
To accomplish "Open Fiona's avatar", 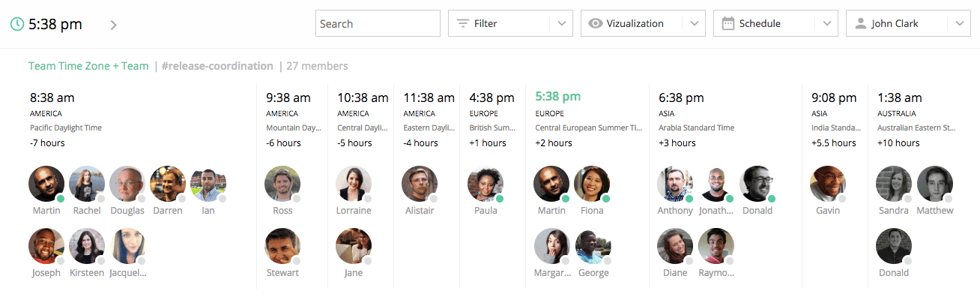I will (592, 184).
